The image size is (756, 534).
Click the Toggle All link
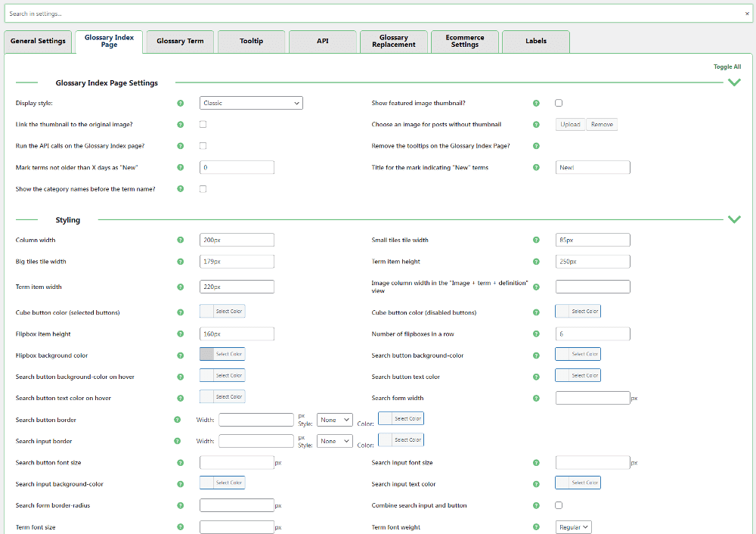(727, 67)
